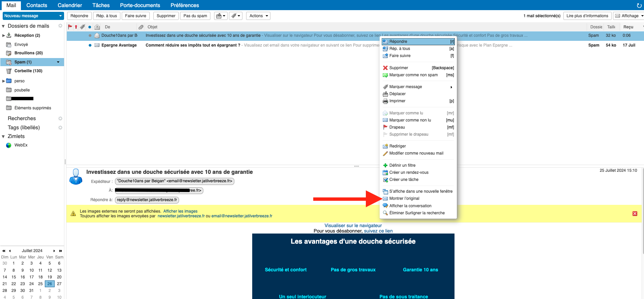Click the gear next to Tags (libellés)
Viewport: 644px width, 299px height.
60,128
